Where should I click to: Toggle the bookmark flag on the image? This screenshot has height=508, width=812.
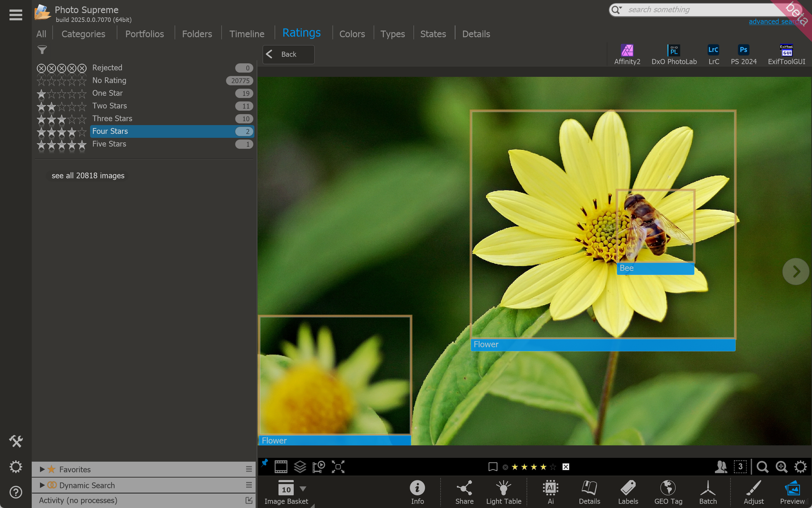coord(493,467)
